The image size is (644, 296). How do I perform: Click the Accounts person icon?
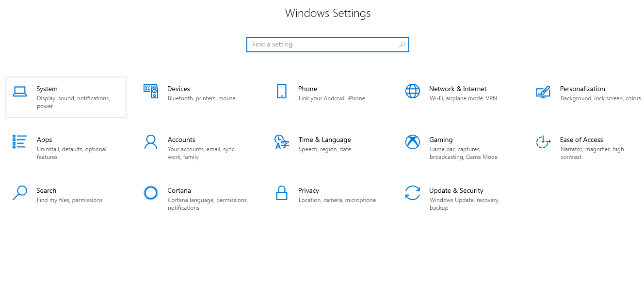click(151, 142)
